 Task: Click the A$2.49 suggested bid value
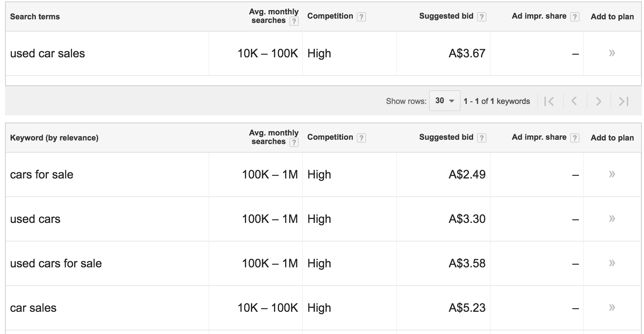[467, 175]
